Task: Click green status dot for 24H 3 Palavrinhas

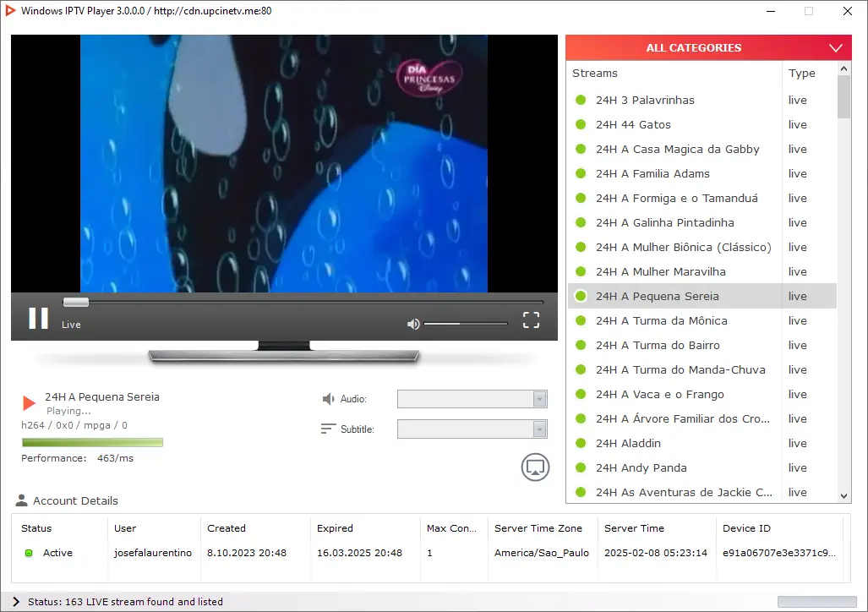Action: [x=581, y=100]
